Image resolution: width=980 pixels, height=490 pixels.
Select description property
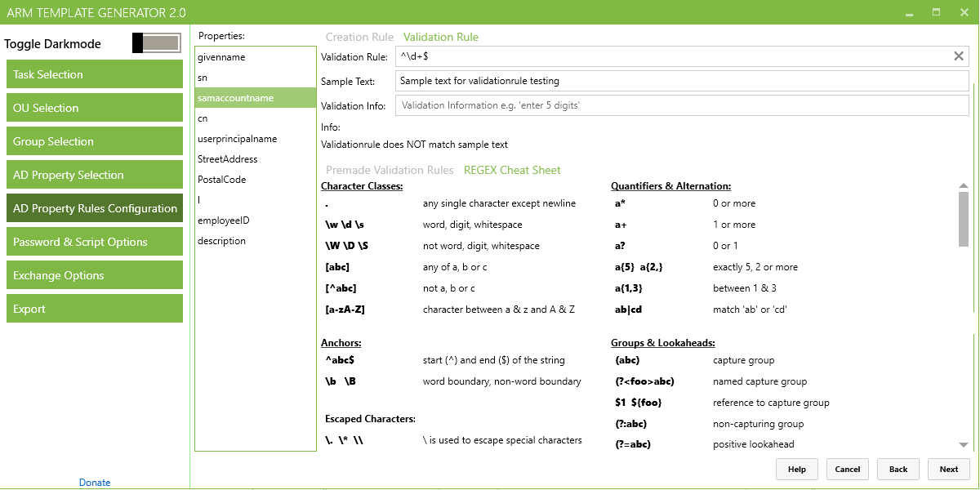click(256, 241)
